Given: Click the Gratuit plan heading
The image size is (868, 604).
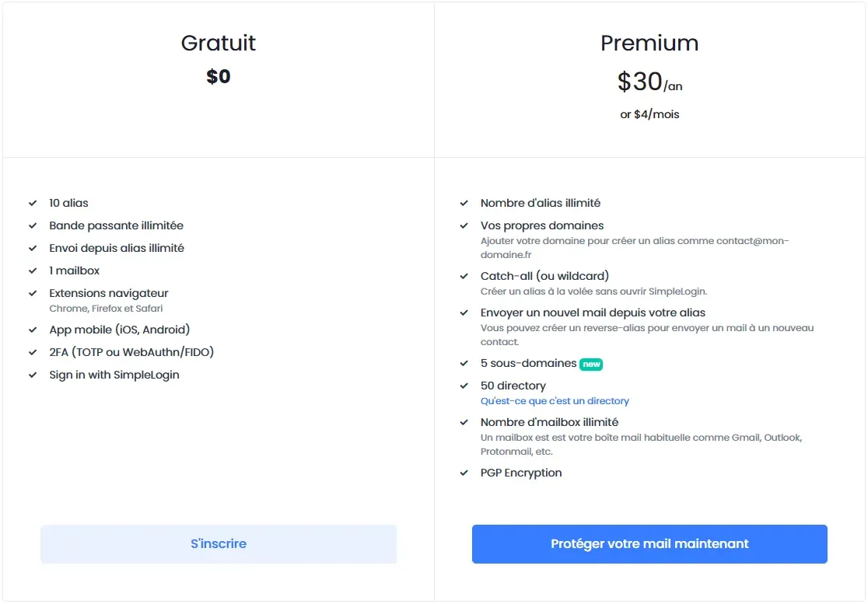Looking at the screenshot, I should (219, 43).
